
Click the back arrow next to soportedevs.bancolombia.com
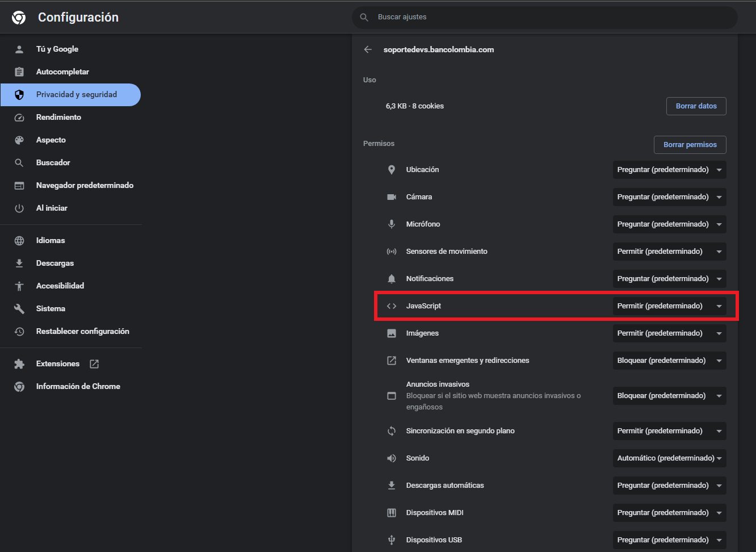pos(368,49)
